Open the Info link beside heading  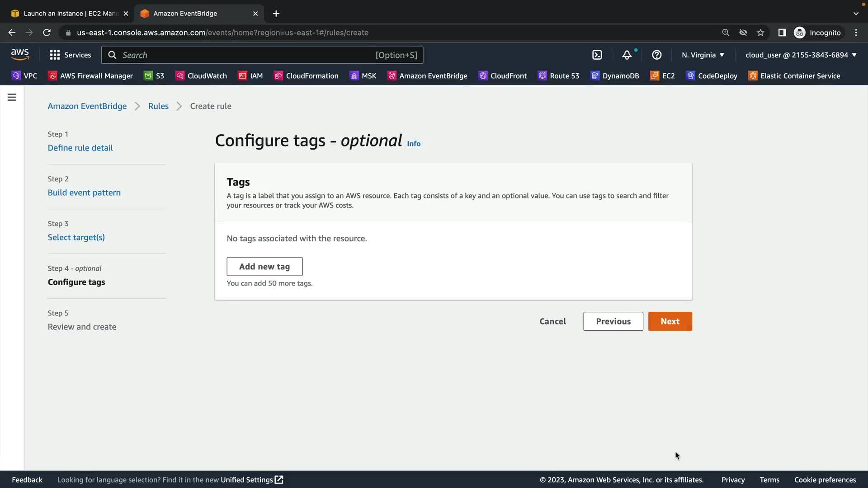pyautogui.click(x=413, y=144)
